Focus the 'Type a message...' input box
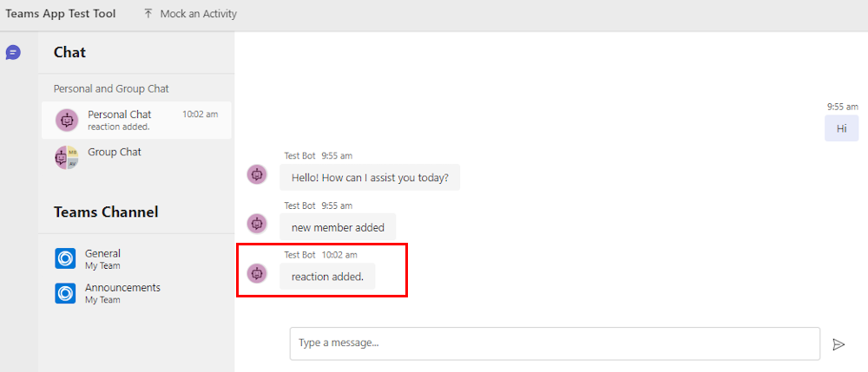Image resolution: width=868 pixels, height=372 pixels. point(555,343)
